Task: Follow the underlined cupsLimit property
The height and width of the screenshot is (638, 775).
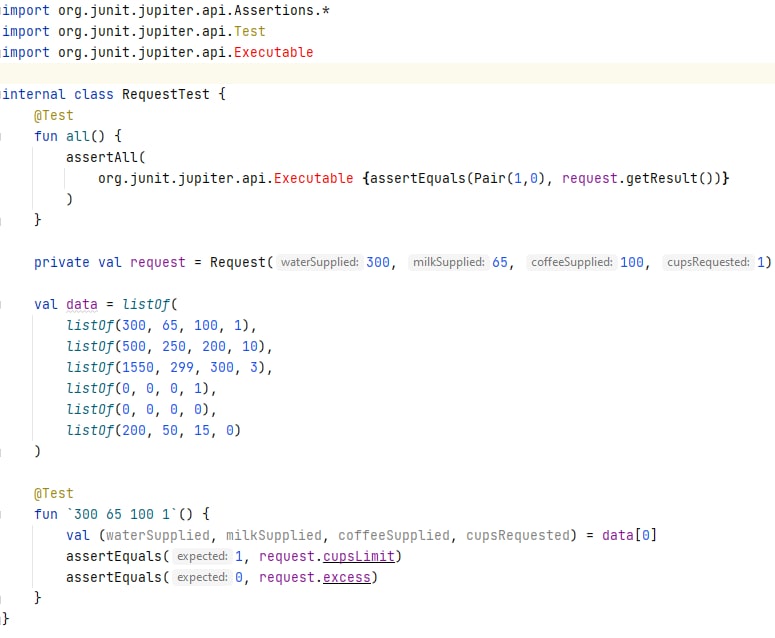Action: tap(359, 557)
